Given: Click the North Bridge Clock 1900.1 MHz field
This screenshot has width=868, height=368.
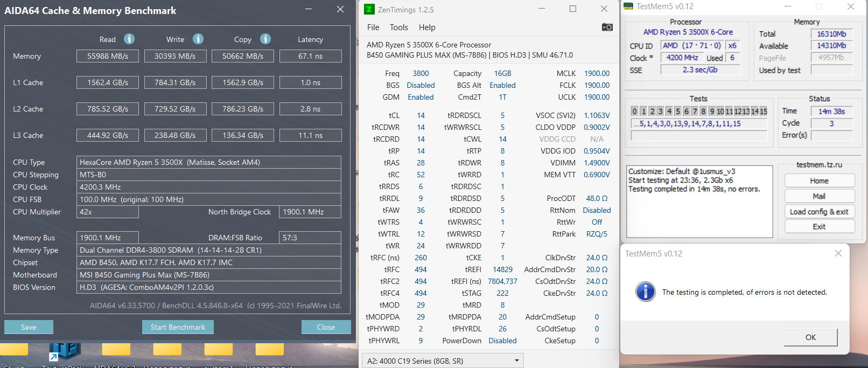Looking at the screenshot, I should point(310,212).
